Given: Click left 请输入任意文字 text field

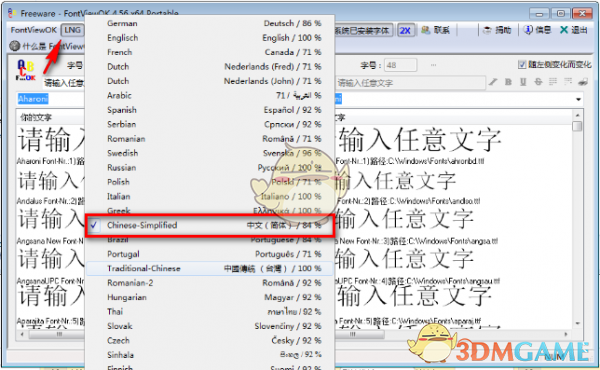Looking at the screenshot, I should (64, 83).
